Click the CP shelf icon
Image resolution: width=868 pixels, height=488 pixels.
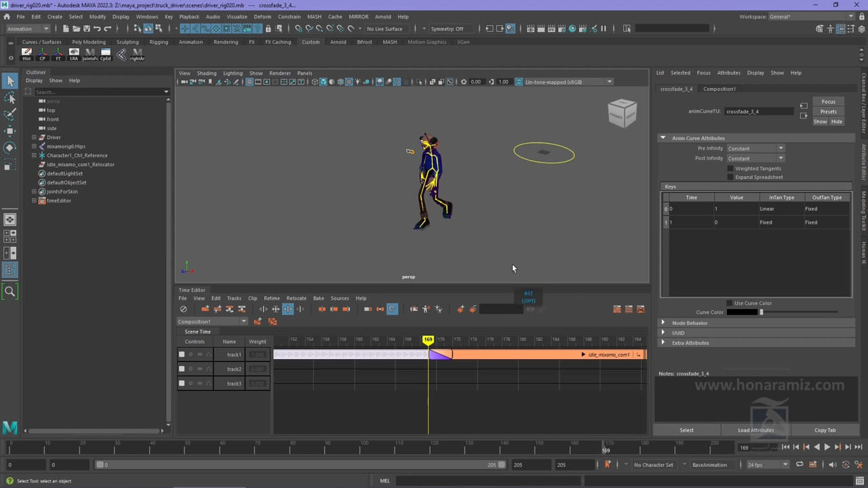(x=42, y=54)
